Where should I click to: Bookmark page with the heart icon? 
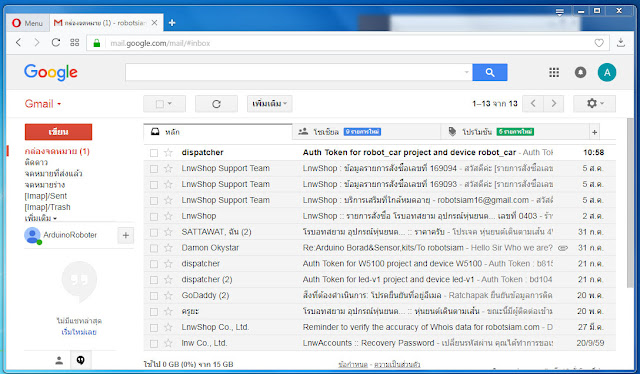pyautogui.click(x=599, y=43)
